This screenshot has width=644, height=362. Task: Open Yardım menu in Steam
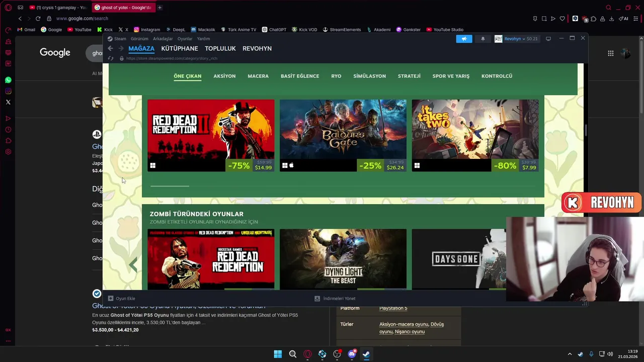pos(203,39)
